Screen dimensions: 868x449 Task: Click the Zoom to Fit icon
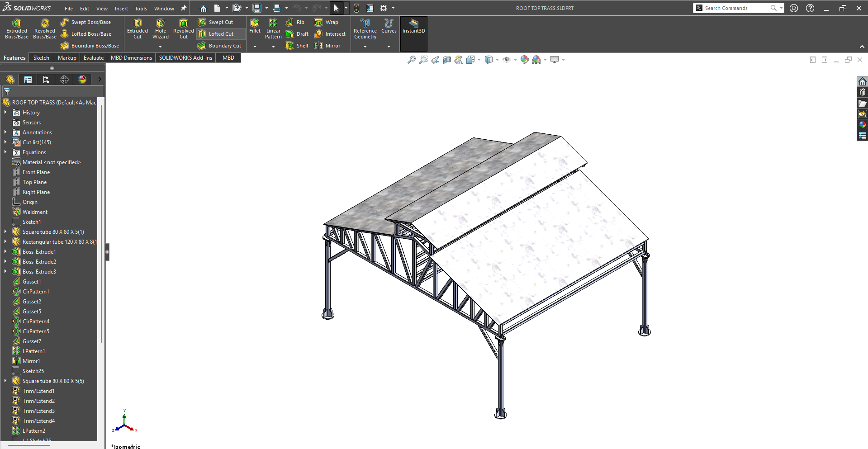click(x=411, y=60)
